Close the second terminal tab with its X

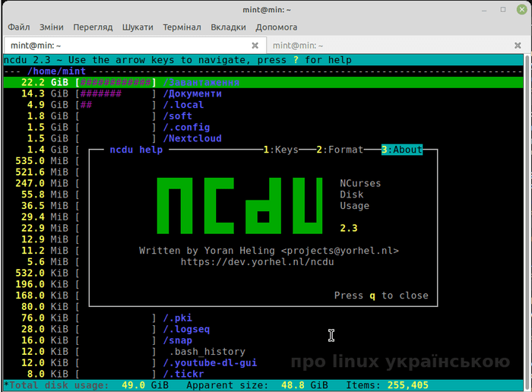tap(518, 46)
